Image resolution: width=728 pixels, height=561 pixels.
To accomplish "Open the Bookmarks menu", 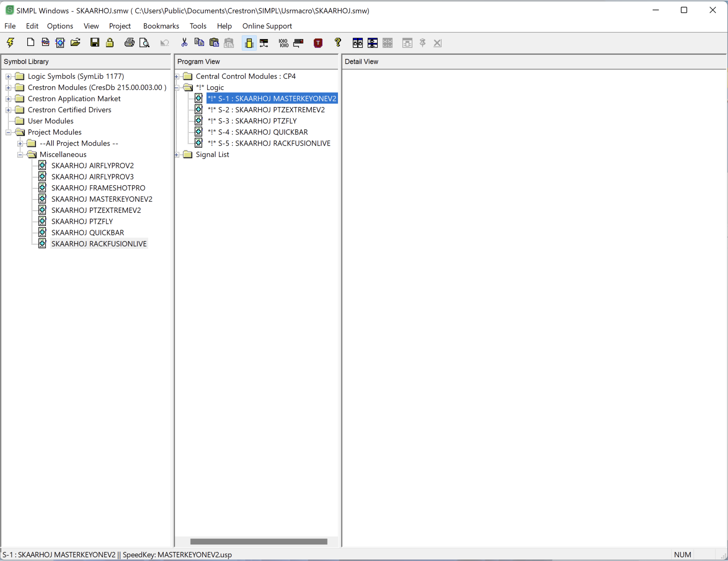I will click(161, 26).
